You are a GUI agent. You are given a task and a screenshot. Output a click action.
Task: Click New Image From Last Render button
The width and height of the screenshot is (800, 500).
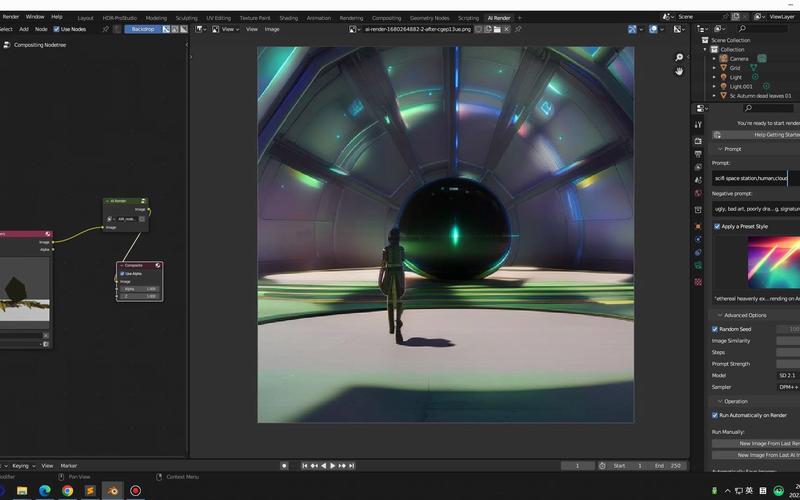(x=756, y=444)
